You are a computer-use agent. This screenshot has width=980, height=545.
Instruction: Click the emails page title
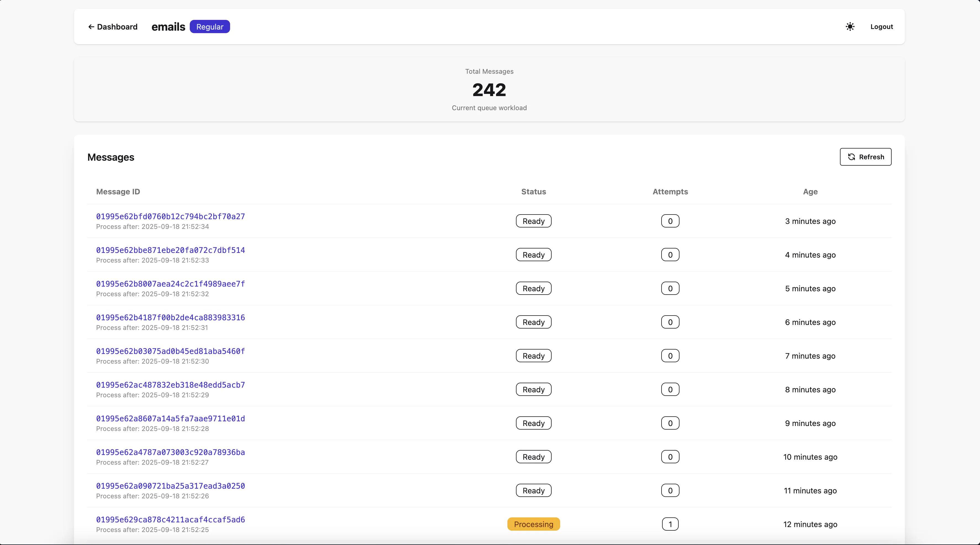click(168, 27)
